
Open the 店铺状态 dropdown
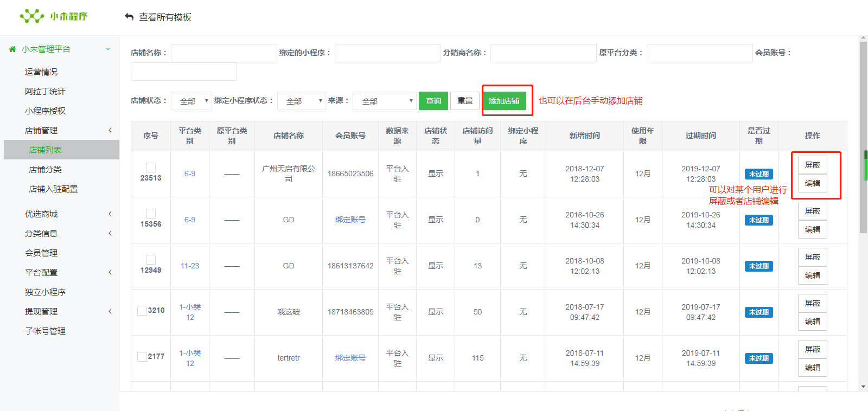click(191, 101)
